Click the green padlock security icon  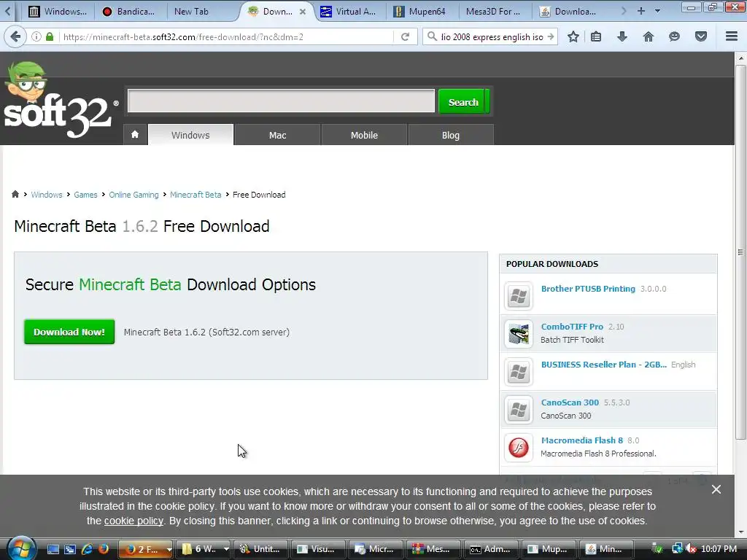[50, 36]
